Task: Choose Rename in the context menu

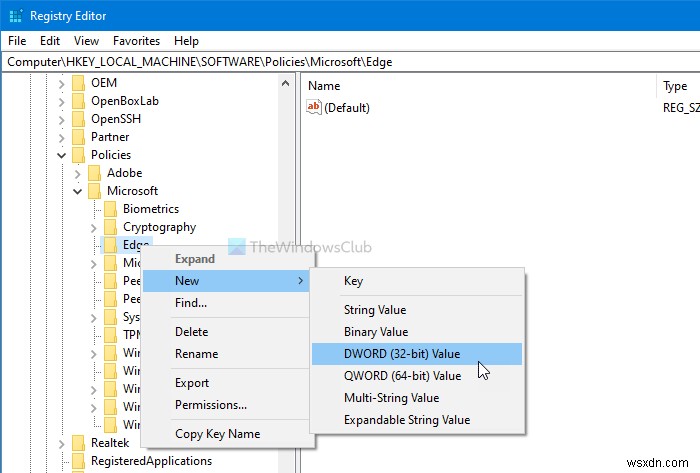Action: tap(226, 353)
